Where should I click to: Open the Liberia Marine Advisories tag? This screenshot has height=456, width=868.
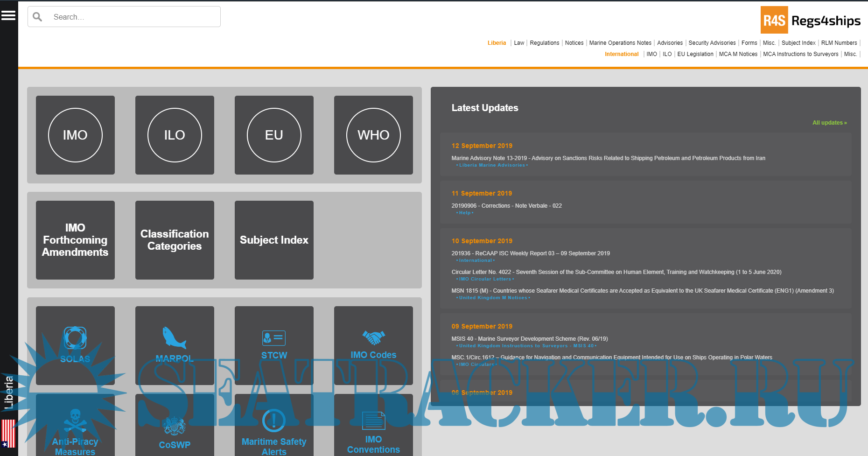[x=491, y=165]
